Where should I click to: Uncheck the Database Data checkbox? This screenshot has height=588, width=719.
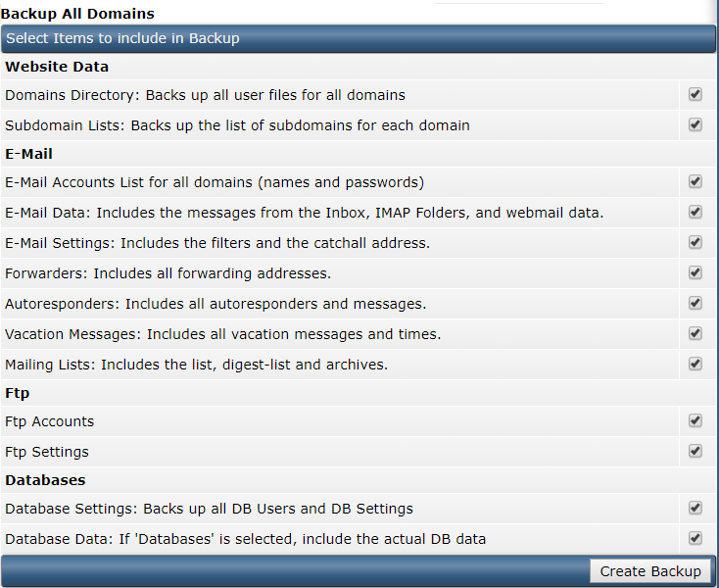695,538
